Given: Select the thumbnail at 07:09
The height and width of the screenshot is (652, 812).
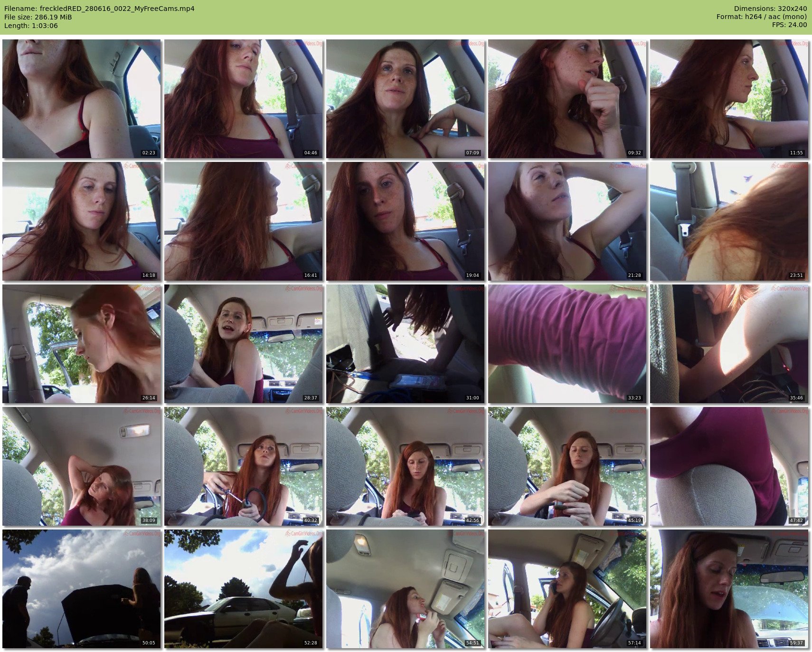Looking at the screenshot, I should (x=405, y=99).
